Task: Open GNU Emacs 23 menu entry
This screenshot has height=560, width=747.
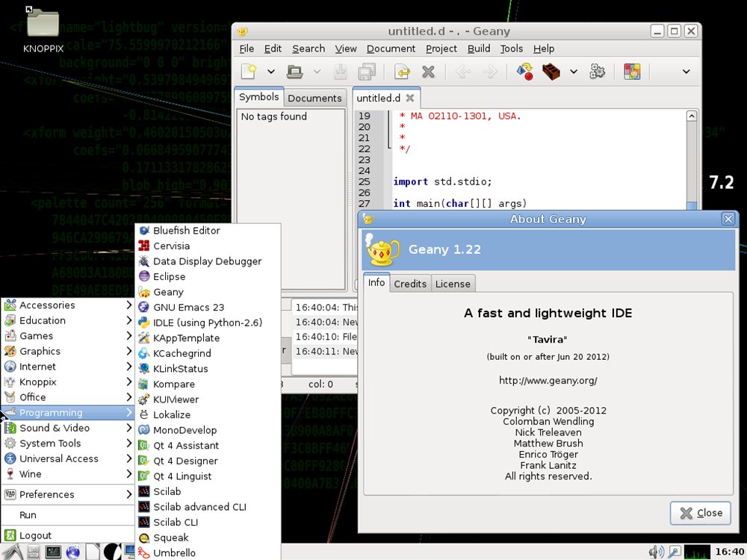Action: click(208, 307)
